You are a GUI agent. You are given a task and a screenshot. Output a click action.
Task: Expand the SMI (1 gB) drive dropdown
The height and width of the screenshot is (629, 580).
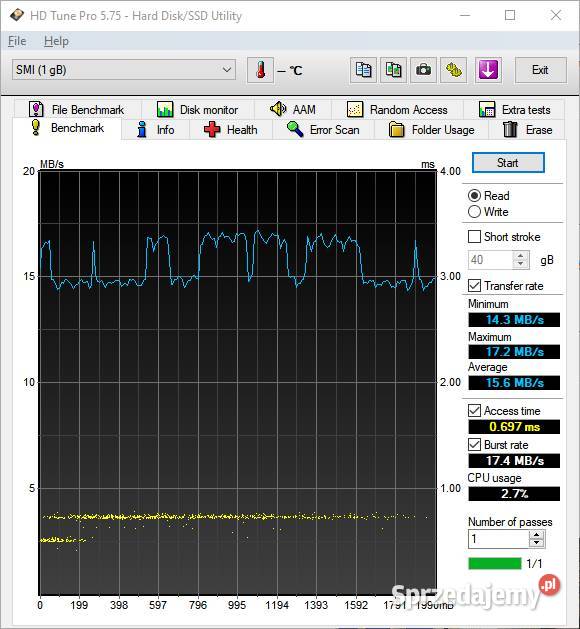pos(124,70)
